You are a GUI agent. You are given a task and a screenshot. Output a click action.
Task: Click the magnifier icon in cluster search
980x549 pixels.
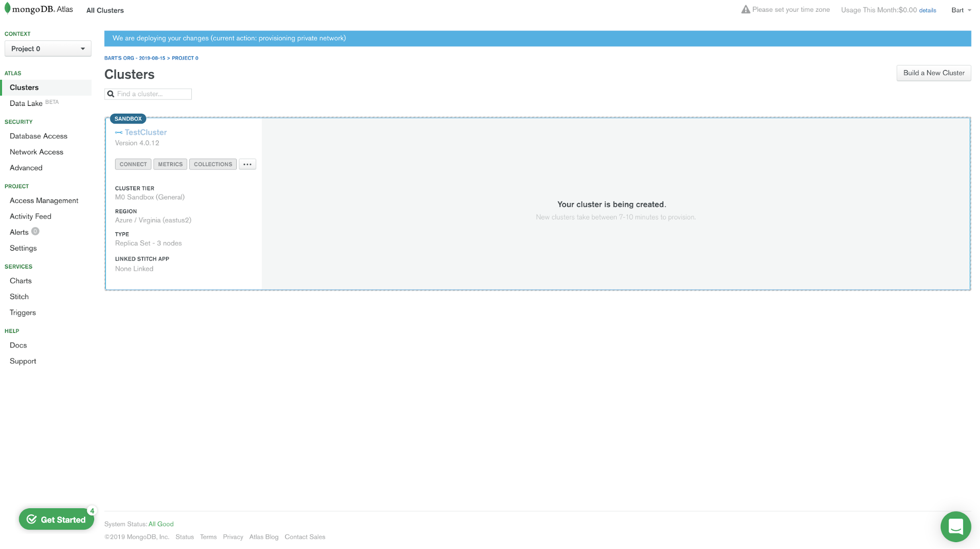pos(111,94)
